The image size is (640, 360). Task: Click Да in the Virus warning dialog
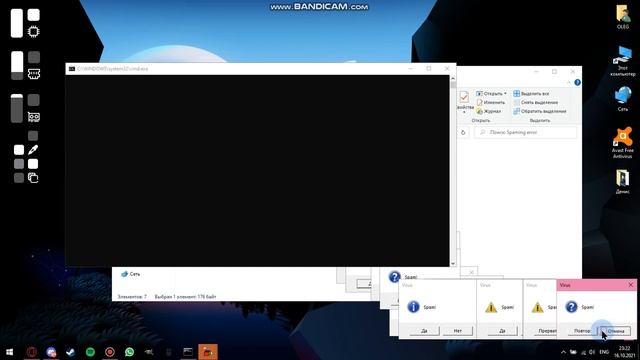tap(502, 331)
